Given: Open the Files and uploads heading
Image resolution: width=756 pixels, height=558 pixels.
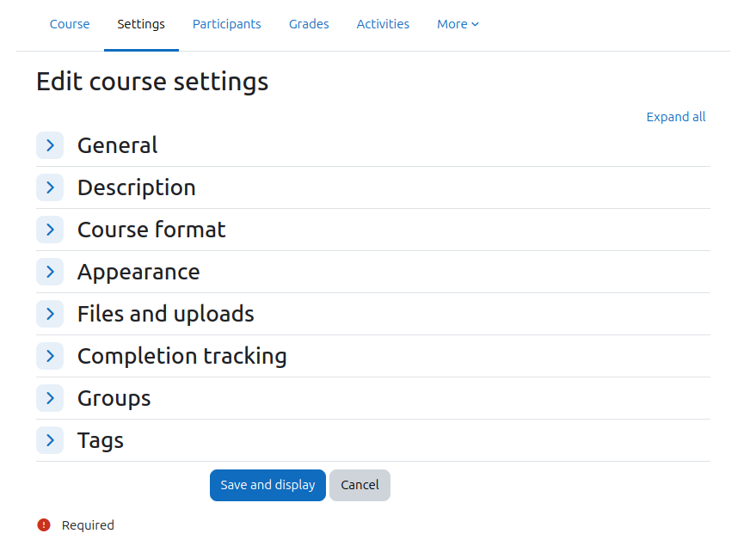Looking at the screenshot, I should pyautogui.click(x=165, y=314).
